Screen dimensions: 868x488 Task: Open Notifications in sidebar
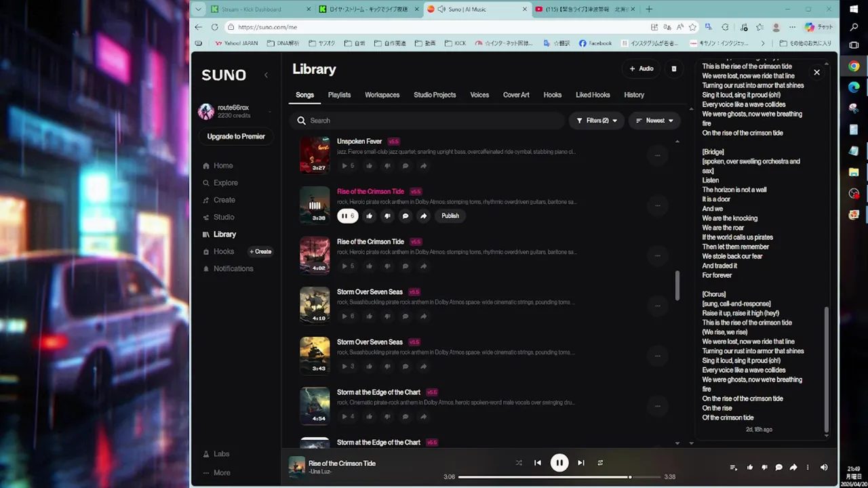(x=228, y=268)
